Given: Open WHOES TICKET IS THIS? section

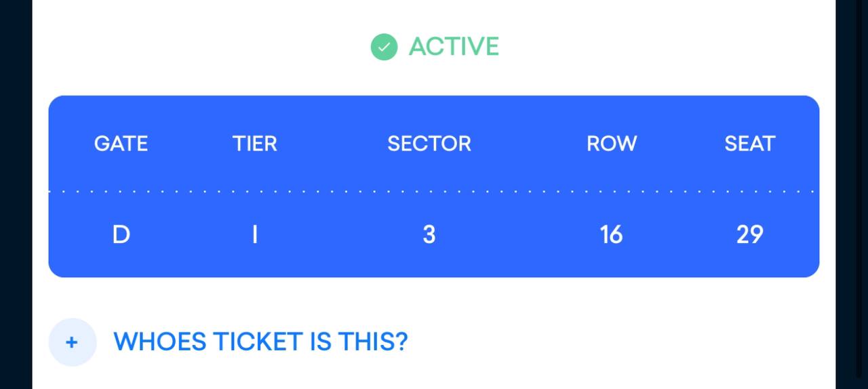Looking at the screenshot, I should tap(260, 342).
